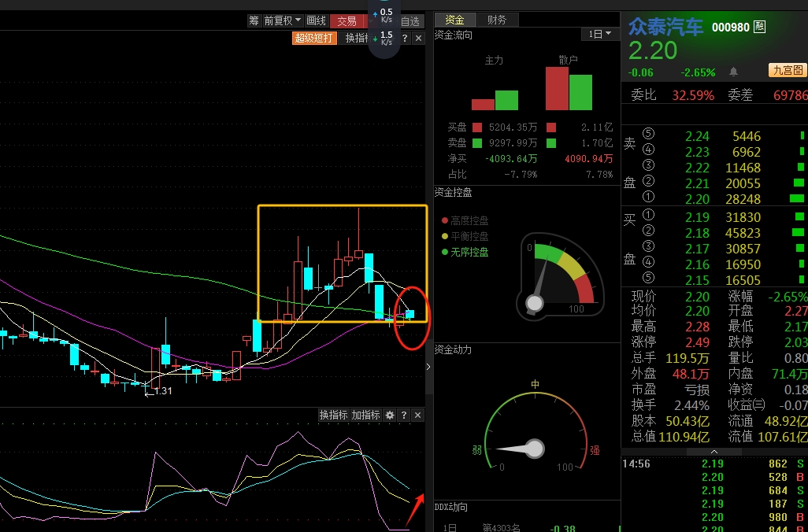
Task: Click the orange 超级短打 indicator button
Action: (x=313, y=38)
